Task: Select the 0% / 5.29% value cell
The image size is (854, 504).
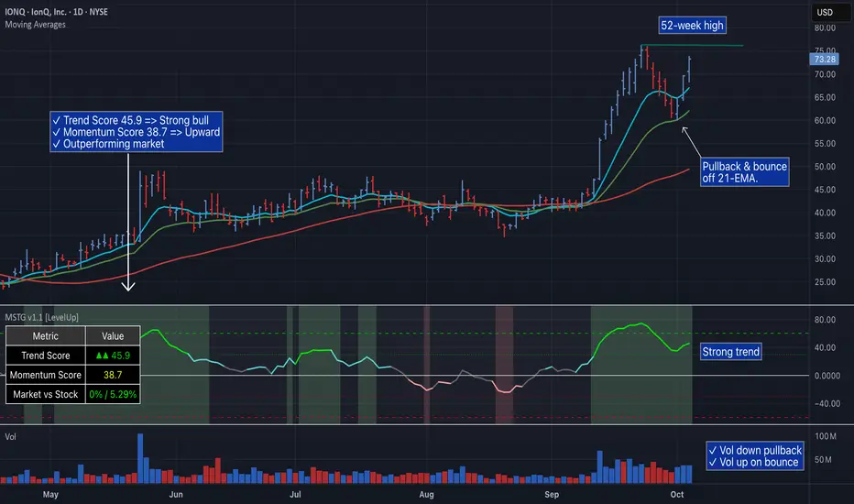Action: (113, 394)
